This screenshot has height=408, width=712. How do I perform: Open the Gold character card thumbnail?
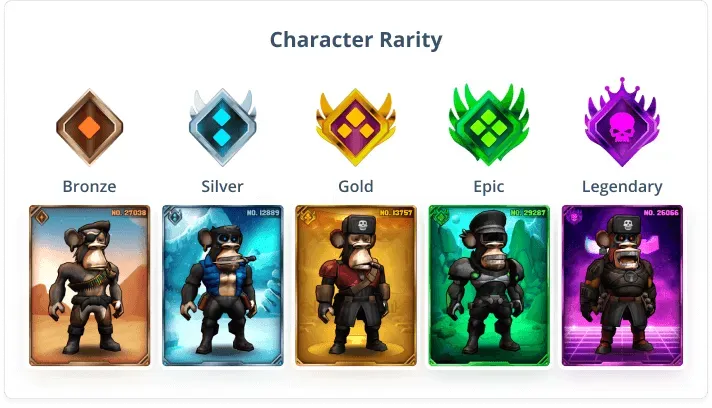[356, 285]
